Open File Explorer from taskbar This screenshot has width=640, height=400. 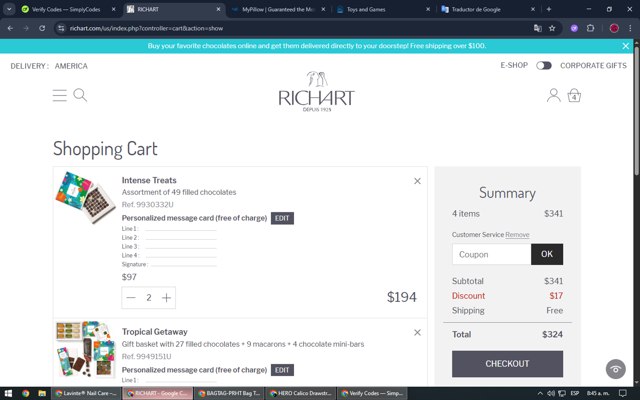pyautogui.click(x=42, y=393)
